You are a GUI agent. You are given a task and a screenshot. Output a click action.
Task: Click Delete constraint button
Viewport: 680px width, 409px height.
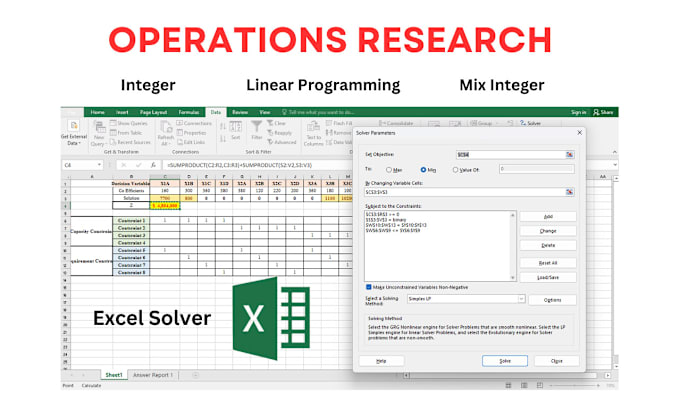click(x=548, y=245)
